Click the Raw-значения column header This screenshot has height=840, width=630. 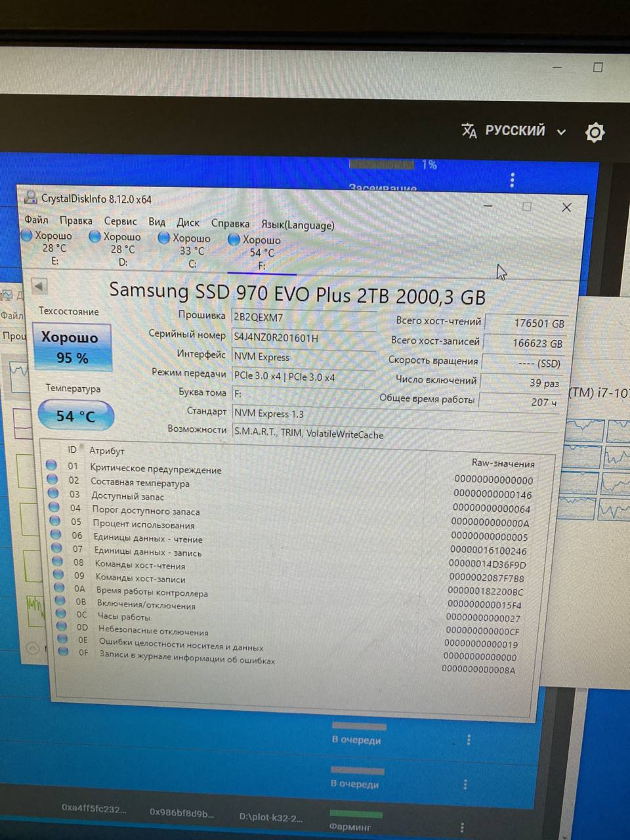pos(503,463)
